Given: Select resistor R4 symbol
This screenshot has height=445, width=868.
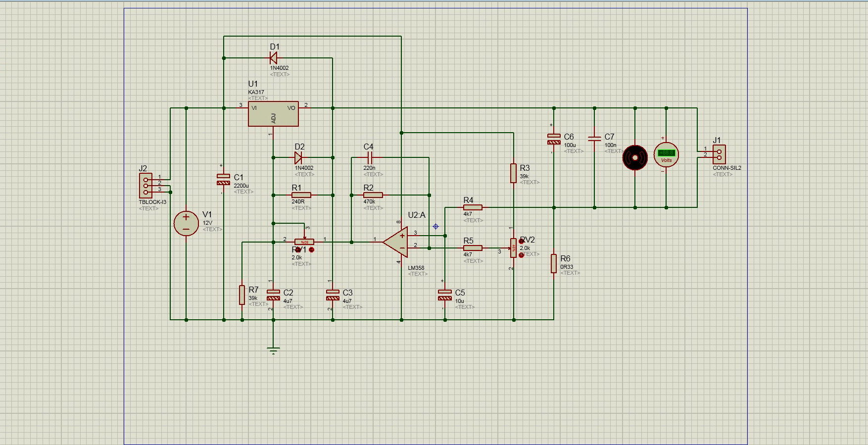Looking at the screenshot, I should coord(473,207).
